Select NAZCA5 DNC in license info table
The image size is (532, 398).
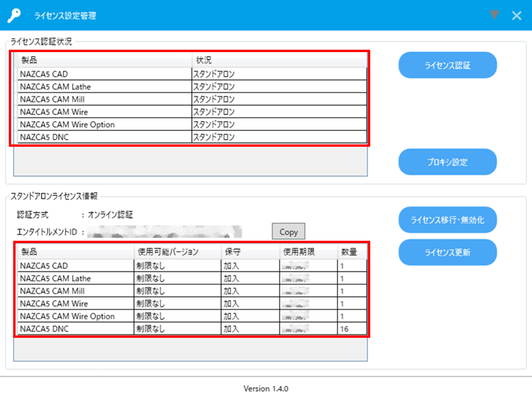(76, 329)
